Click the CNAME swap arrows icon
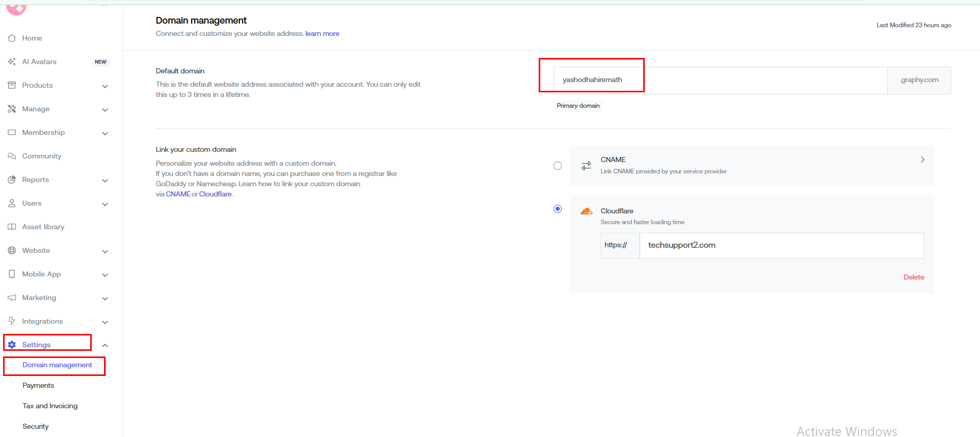 [586, 166]
